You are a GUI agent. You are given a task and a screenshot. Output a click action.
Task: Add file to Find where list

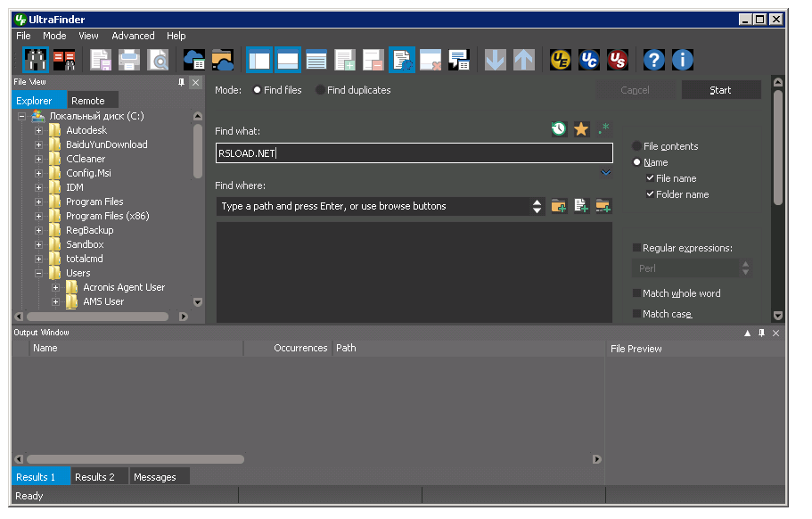coord(581,206)
